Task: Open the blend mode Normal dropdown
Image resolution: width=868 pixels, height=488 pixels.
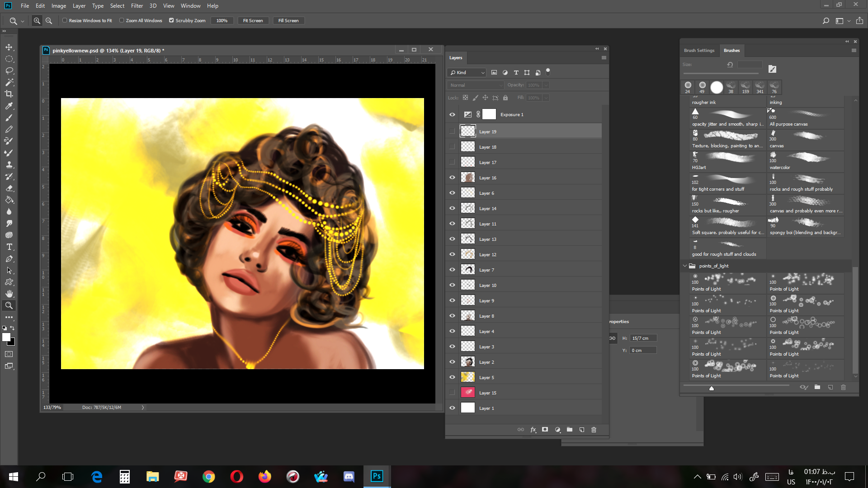Action: (x=475, y=85)
